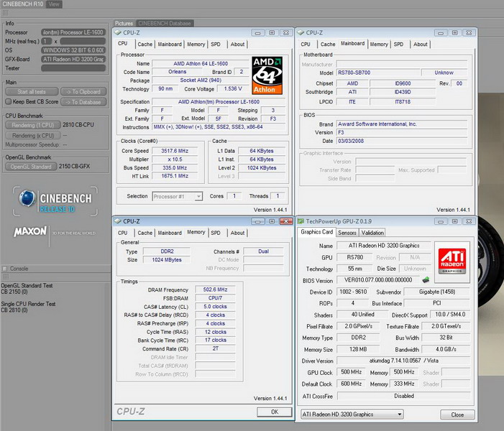Click Memory Type DDR2 value in CPU-Z
Viewport: 504px width, 431px height.
[x=167, y=251]
